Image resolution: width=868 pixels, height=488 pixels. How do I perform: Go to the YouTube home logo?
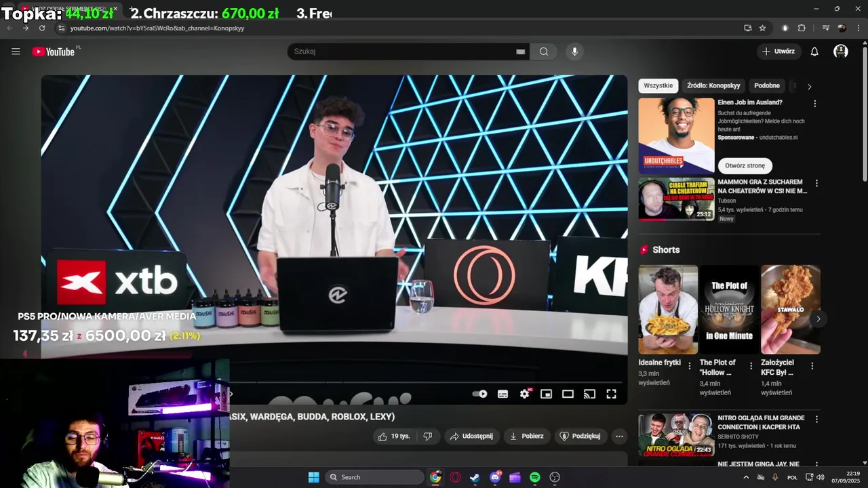pyautogui.click(x=54, y=52)
